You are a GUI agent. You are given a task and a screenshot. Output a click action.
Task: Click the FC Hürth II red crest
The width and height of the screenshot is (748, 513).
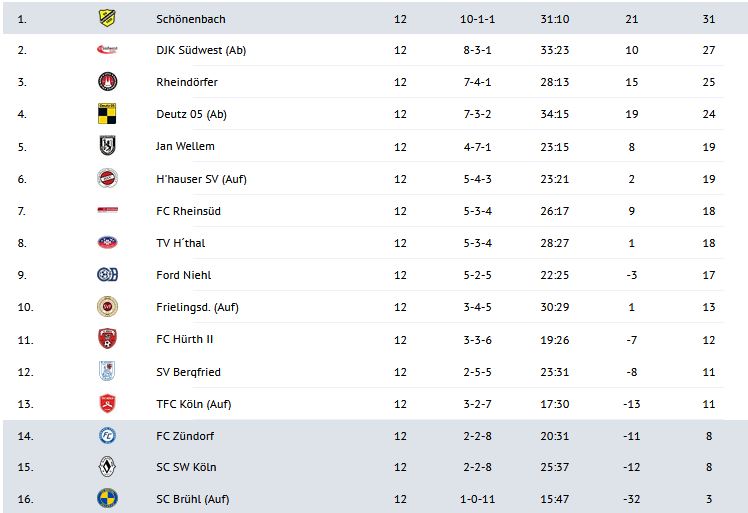[107, 339]
